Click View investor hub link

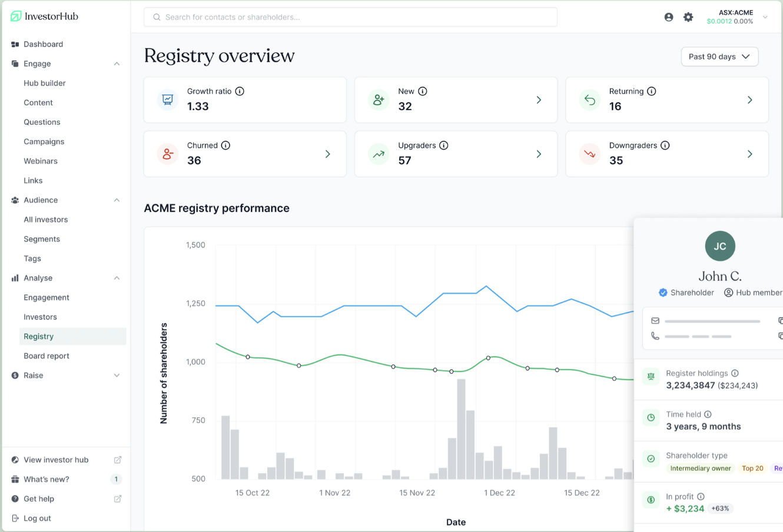tap(56, 460)
